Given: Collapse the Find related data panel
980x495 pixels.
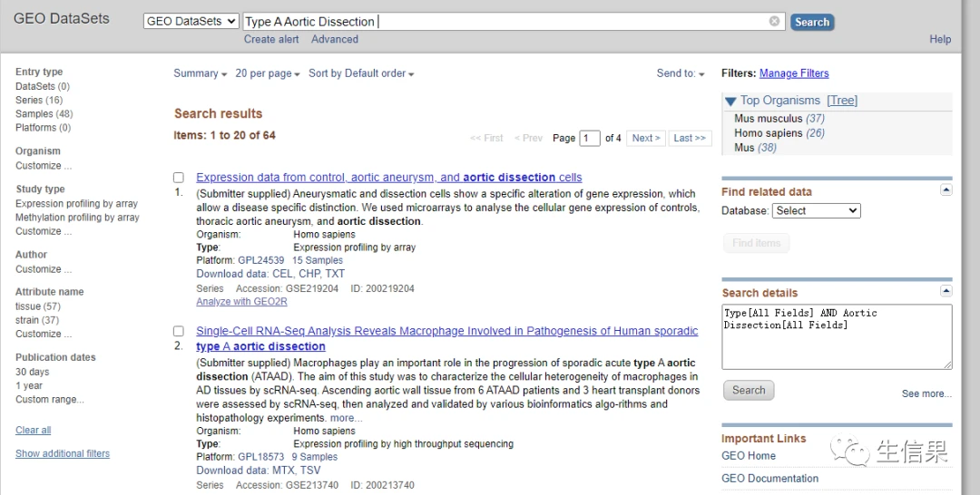Looking at the screenshot, I should click(x=946, y=189).
